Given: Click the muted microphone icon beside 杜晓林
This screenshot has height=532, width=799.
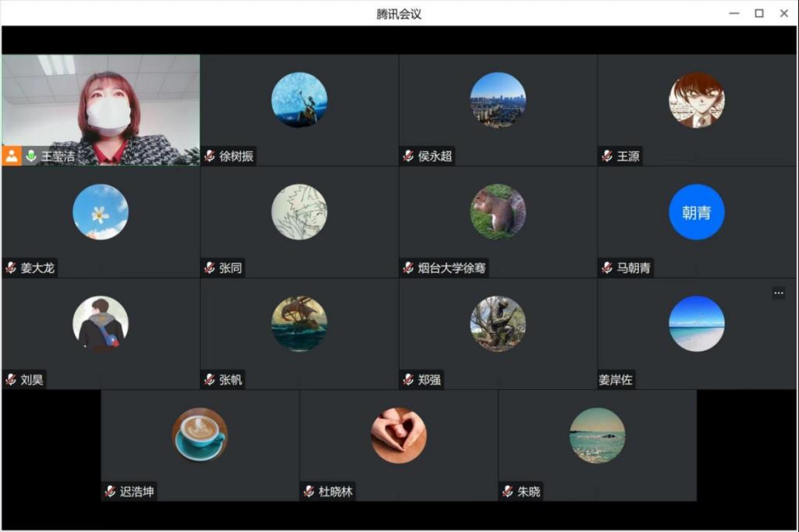Looking at the screenshot, I should point(309,492).
